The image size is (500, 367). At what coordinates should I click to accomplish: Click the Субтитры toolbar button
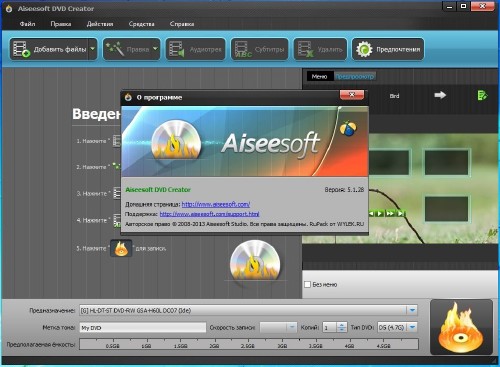pos(259,49)
